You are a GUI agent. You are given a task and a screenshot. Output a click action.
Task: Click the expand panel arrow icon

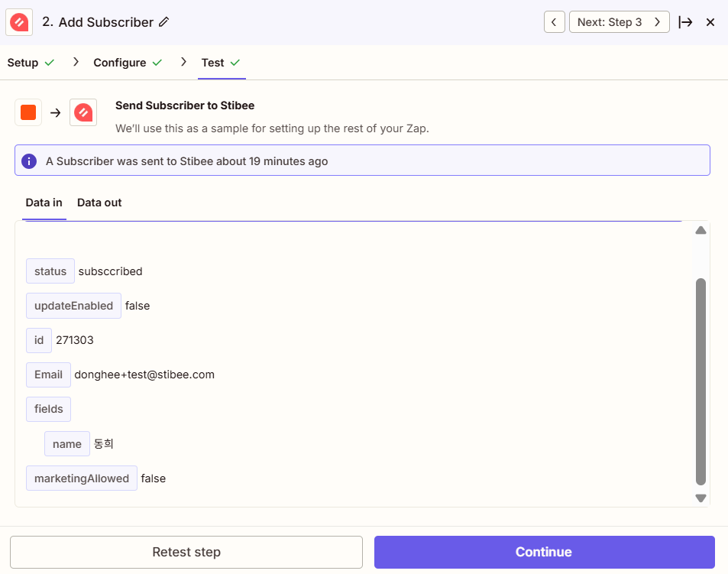(685, 22)
